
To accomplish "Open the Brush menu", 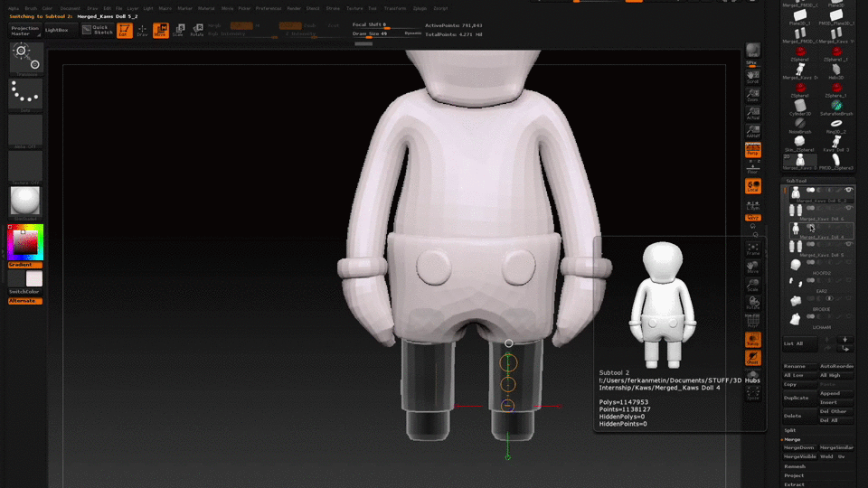I will (31, 8).
